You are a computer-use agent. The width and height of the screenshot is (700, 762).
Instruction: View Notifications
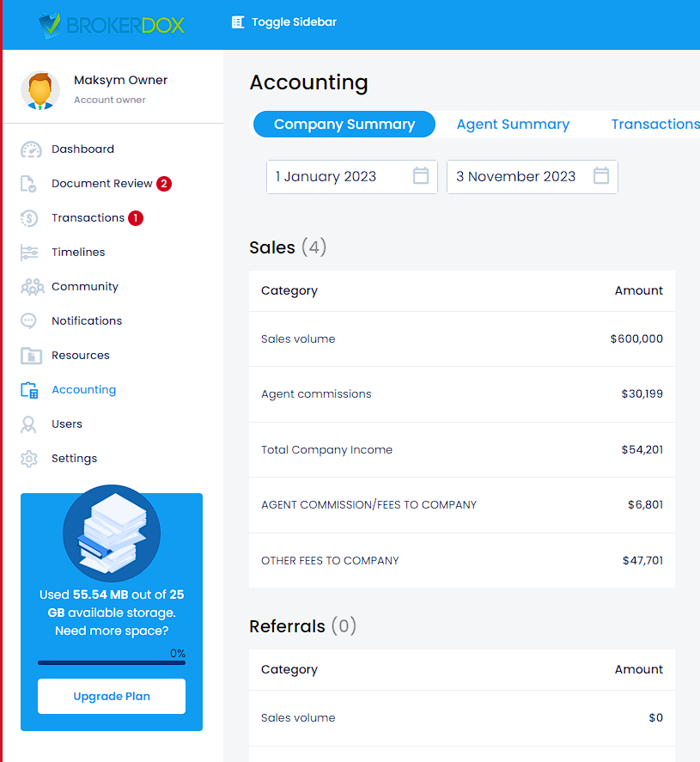click(x=87, y=321)
